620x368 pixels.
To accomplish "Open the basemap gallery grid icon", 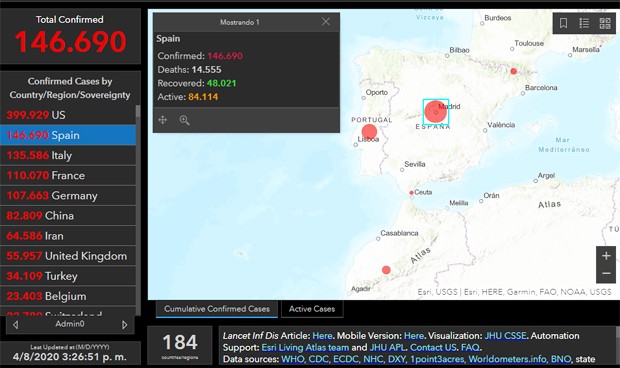I will tap(605, 23).
